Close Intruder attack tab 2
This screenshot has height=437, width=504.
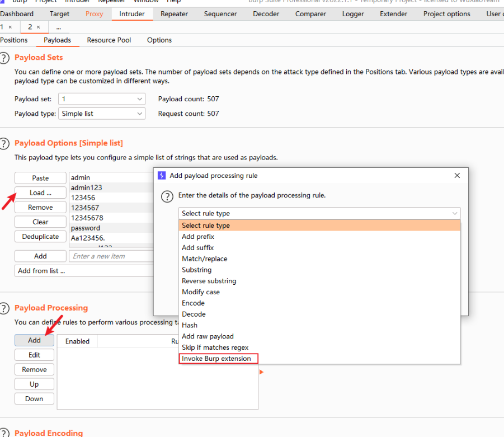(38, 27)
